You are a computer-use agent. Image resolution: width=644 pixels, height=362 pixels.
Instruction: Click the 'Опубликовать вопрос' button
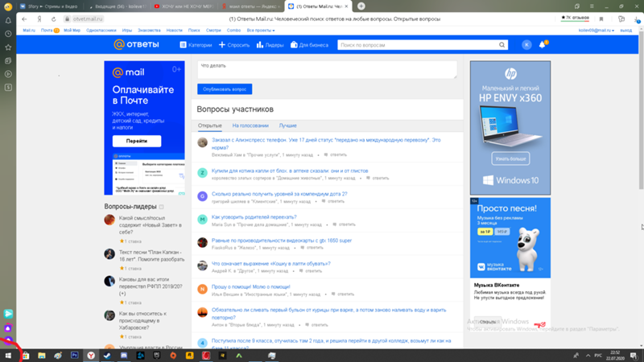click(x=225, y=89)
